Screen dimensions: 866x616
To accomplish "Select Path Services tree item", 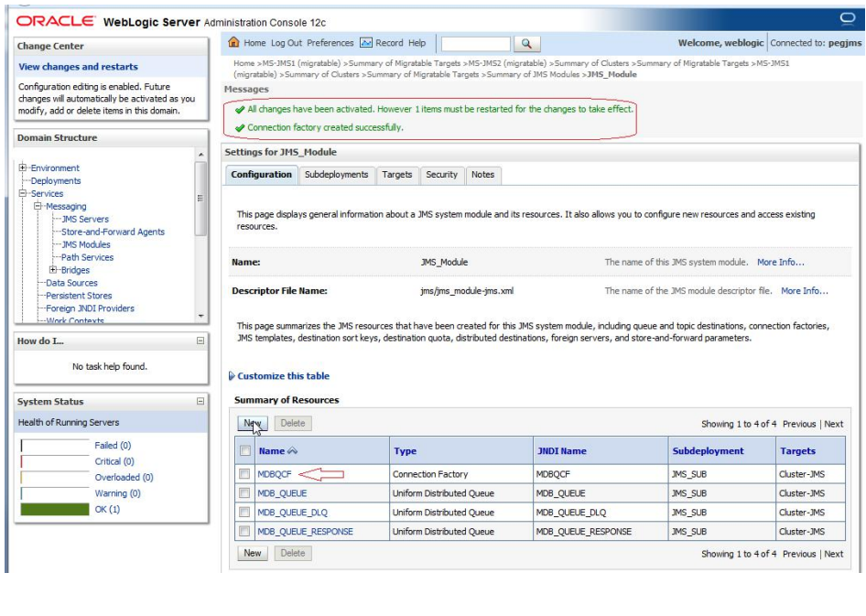I will (x=87, y=257).
